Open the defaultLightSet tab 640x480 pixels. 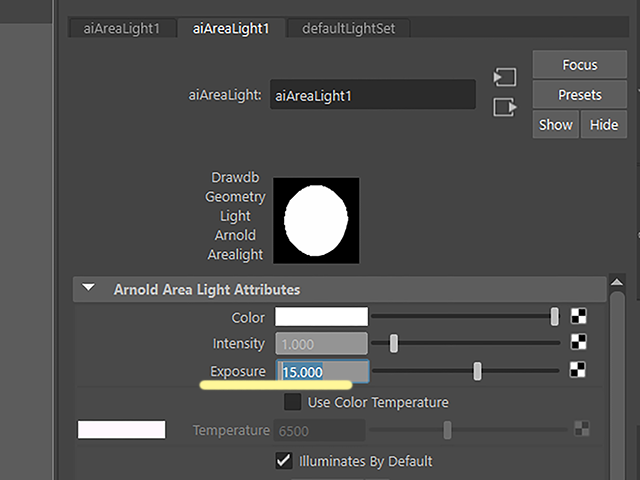point(348,29)
